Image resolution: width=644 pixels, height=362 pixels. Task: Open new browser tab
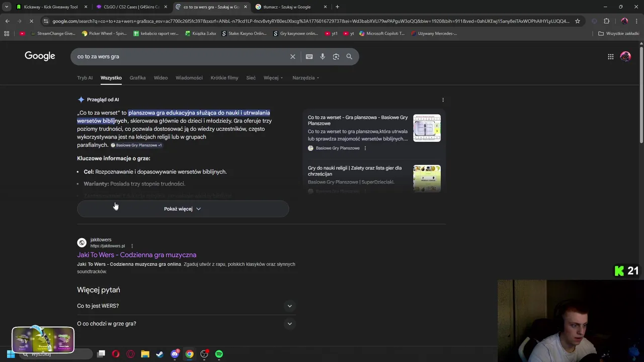(337, 7)
